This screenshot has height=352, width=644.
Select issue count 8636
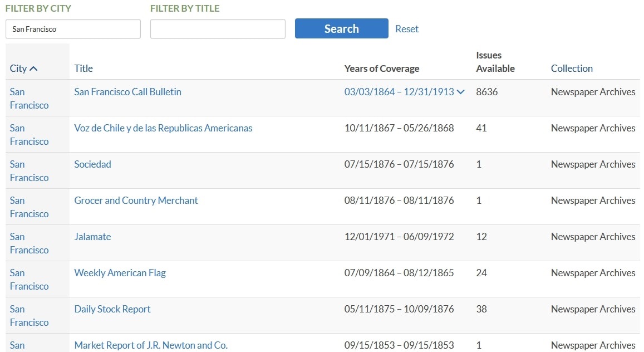tap(486, 92)
